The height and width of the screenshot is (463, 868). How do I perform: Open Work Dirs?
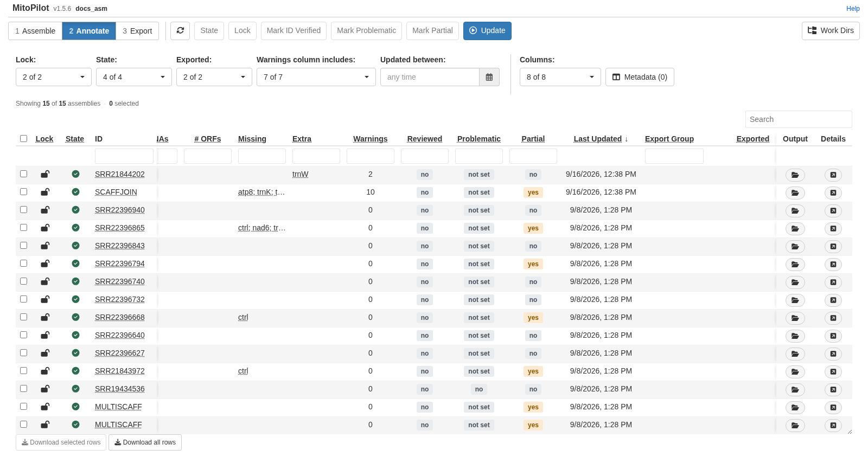point(831,31)
